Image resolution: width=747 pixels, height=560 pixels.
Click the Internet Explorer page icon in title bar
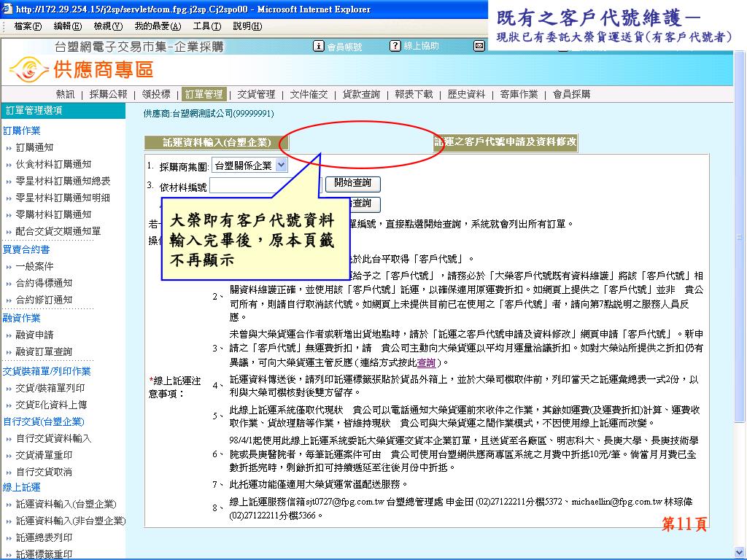7,9
